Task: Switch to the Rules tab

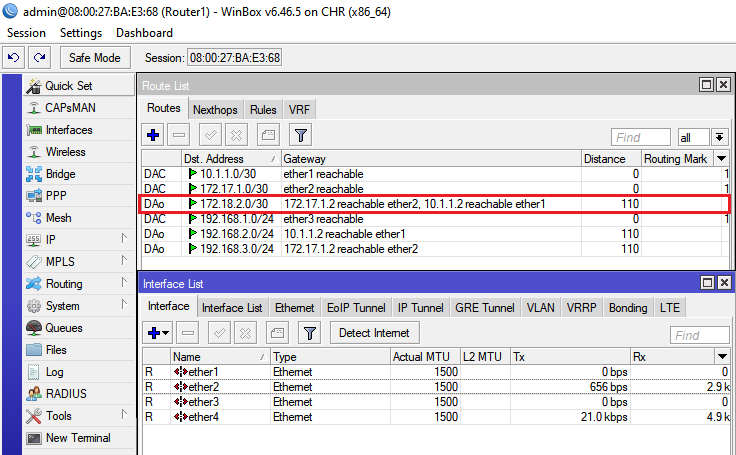Action: pyautogui.click(x=263, y=110)
